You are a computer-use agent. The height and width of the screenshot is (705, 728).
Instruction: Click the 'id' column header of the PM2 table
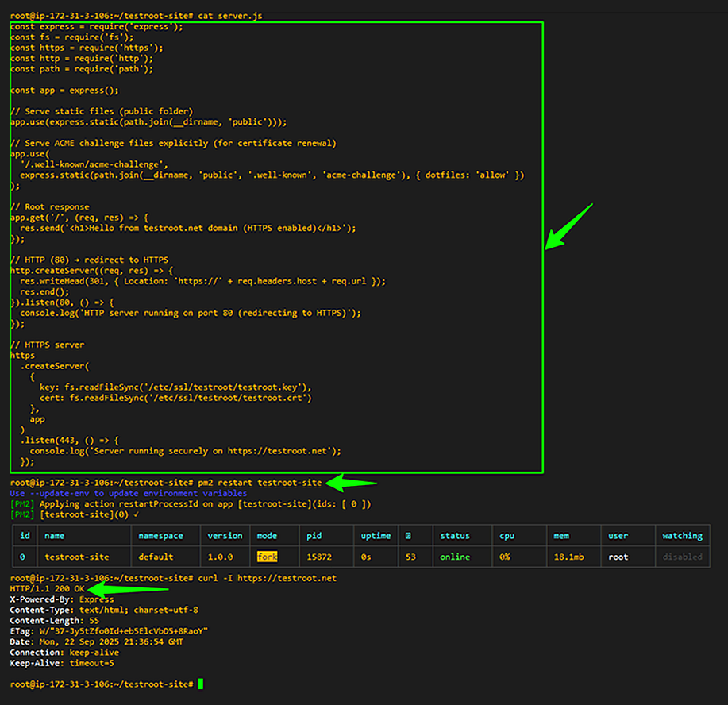coord(24,535)
